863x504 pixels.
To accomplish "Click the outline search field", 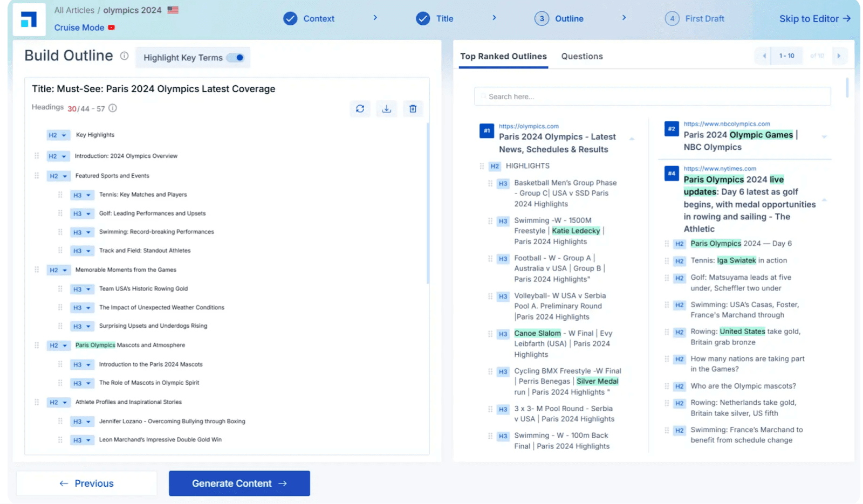I will pyautogui.click(x=653, y=96).
